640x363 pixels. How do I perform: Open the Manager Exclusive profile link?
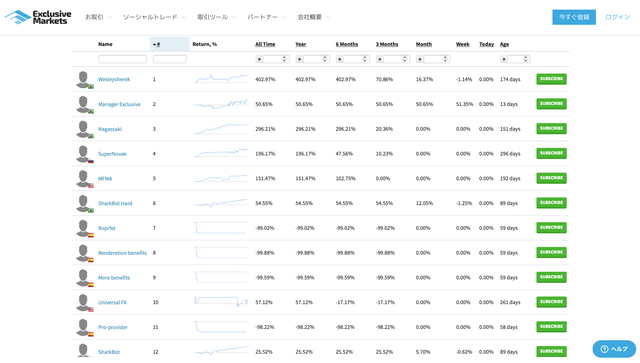tap(119, 104)
